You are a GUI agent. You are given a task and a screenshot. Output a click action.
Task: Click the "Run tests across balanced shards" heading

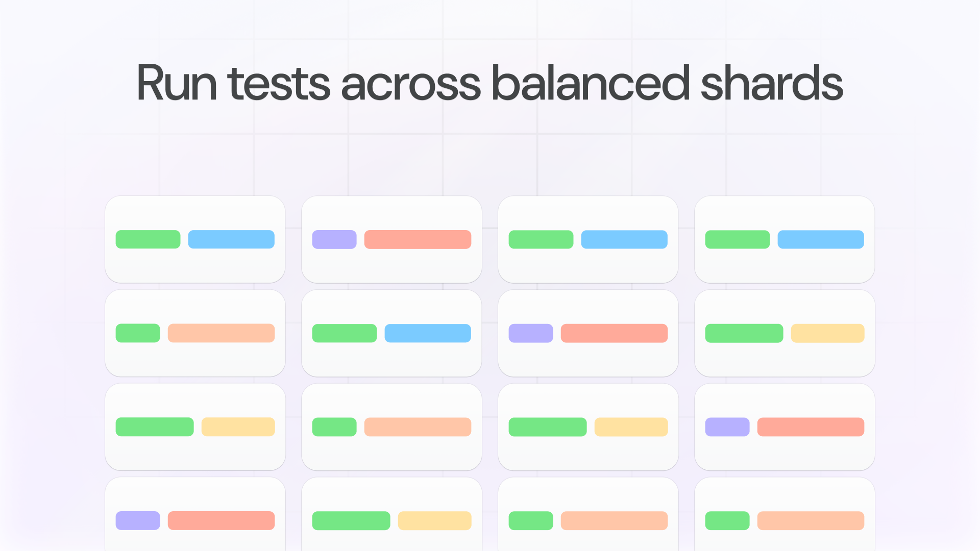point(490,83)
